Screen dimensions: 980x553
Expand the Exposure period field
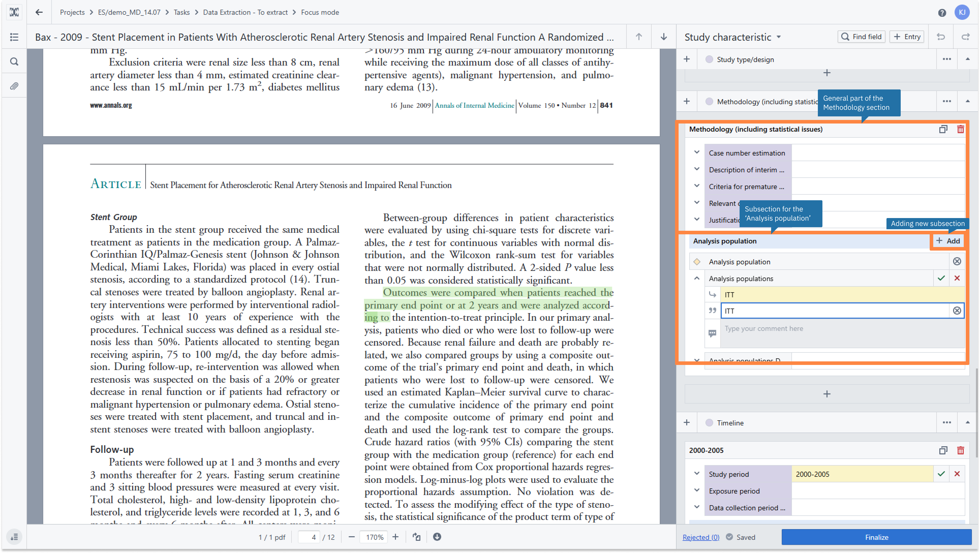697,491
